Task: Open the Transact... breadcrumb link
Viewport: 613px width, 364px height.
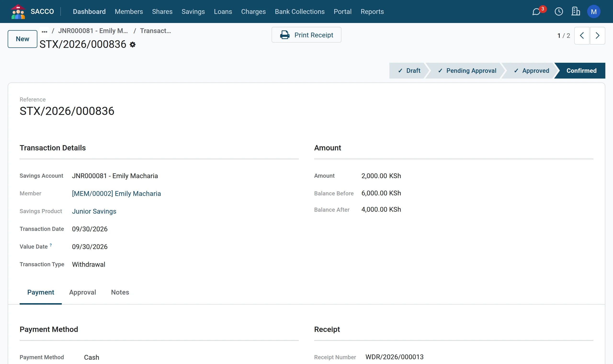Action: click(x=155, y=31)
